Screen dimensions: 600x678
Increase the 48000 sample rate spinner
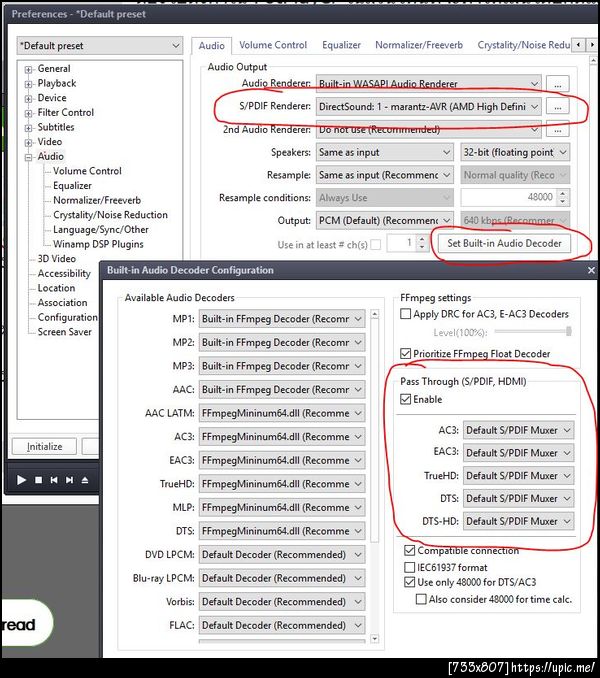[562, 193]
